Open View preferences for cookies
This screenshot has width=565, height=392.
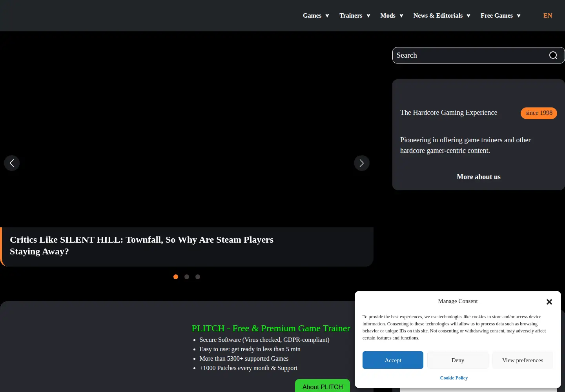pos(523,360)
